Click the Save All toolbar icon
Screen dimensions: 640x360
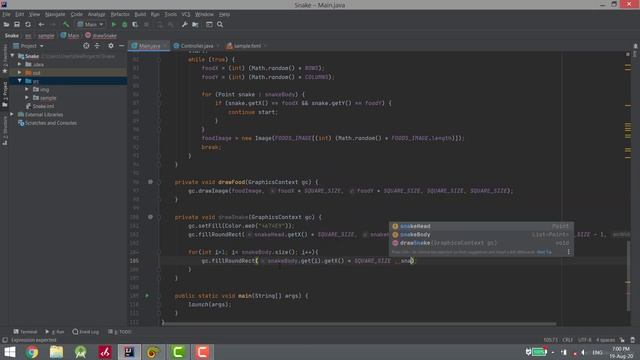pyautogui.click(x=17, y=24)
